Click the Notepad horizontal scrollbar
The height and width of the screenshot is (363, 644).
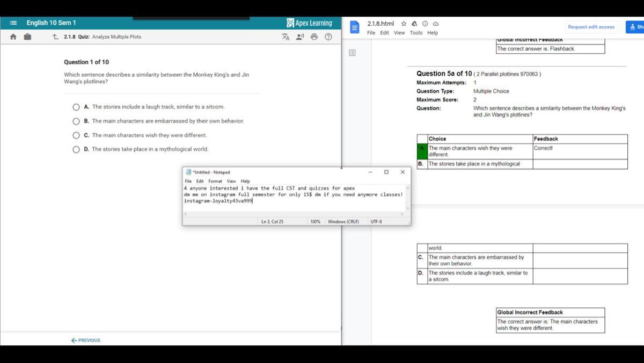pyautogui.click(x=294, y=214)
